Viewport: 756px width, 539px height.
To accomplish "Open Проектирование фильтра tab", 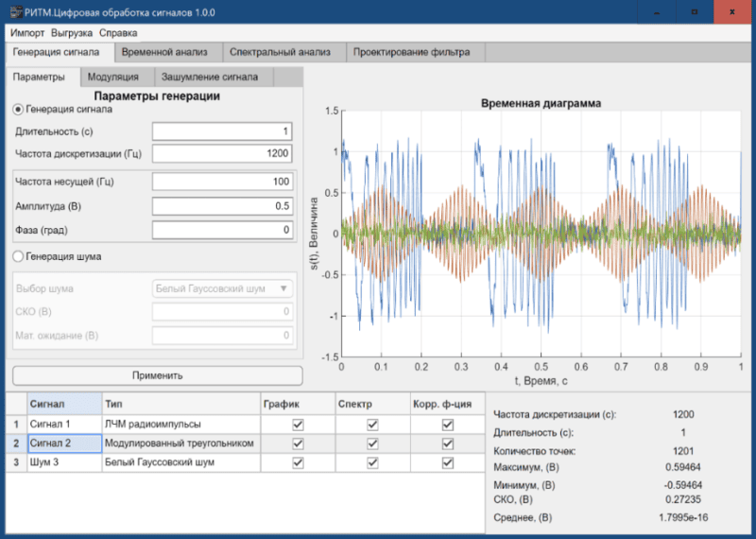I will tap(411, 52).
